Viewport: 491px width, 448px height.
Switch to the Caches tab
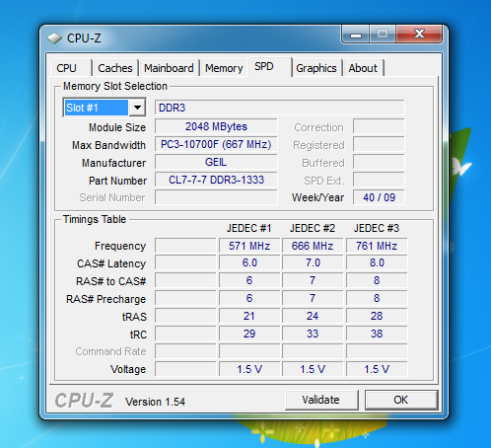(x=115, y=68)
